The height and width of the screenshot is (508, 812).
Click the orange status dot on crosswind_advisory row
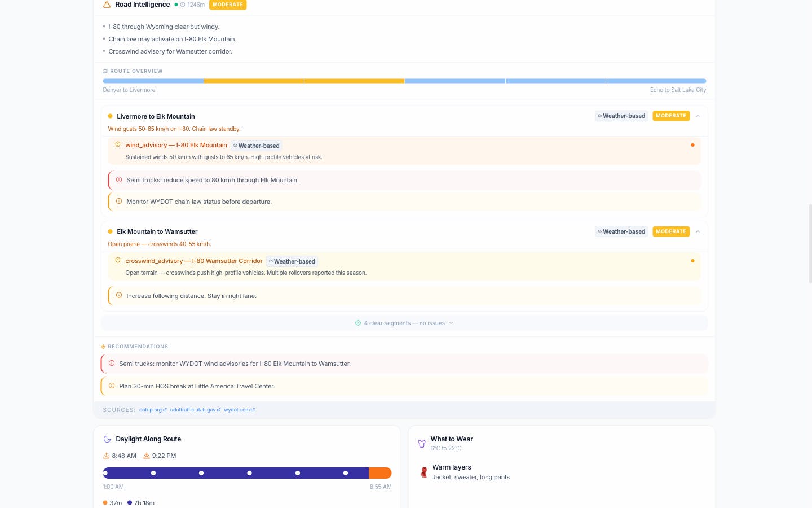pyautogui.click(x=692, y=261)
